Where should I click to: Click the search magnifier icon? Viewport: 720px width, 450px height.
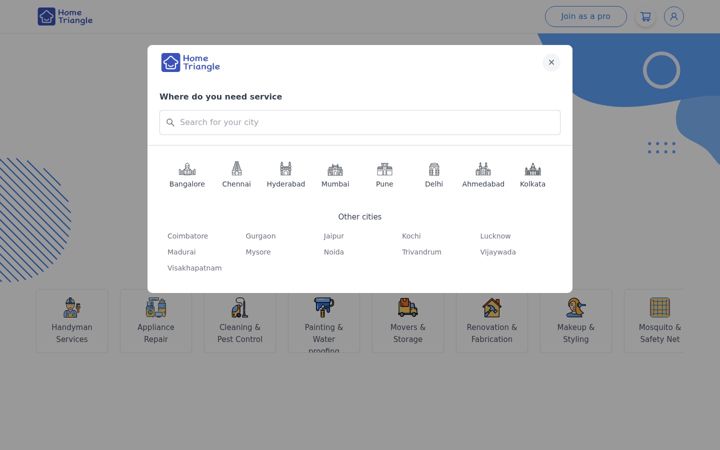[170, 123]
